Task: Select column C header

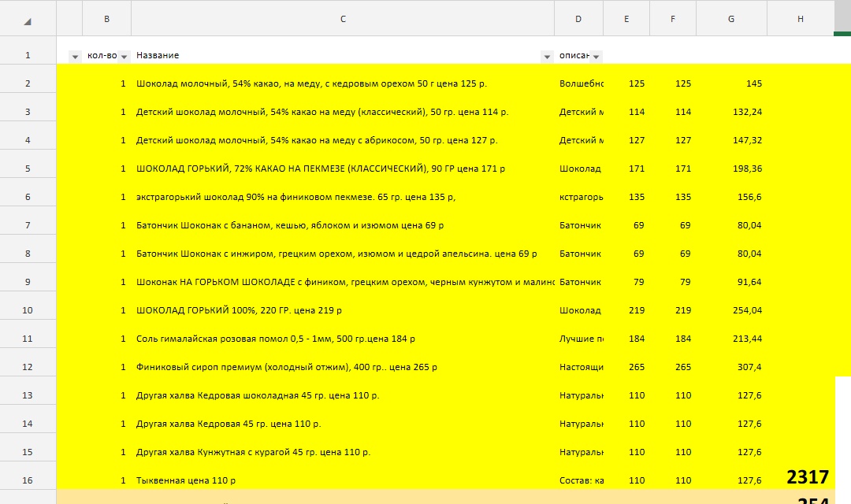Action: (343, 19)
